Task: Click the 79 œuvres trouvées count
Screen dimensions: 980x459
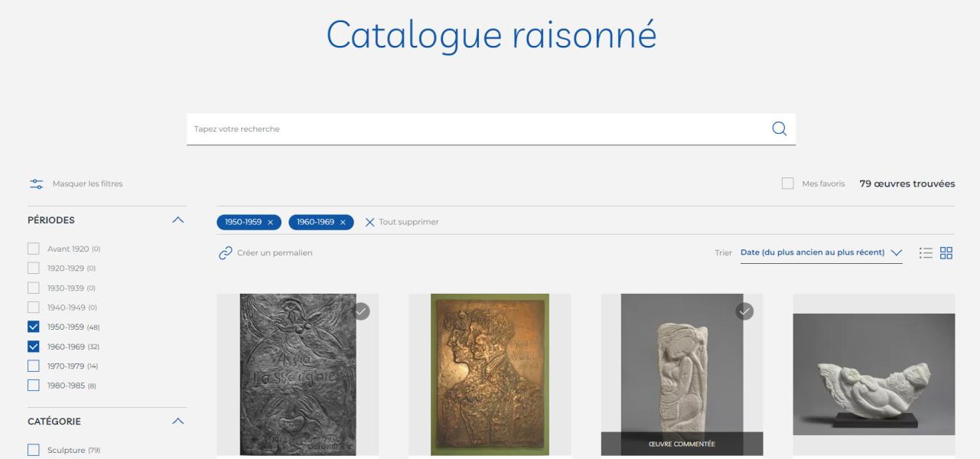Action: coord(907,184)
